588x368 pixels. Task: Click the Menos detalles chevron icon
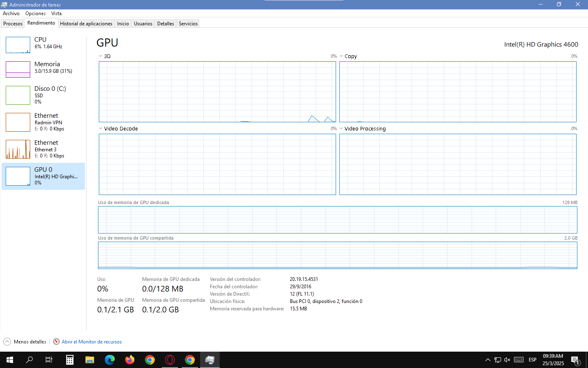(x=7, y=342)
